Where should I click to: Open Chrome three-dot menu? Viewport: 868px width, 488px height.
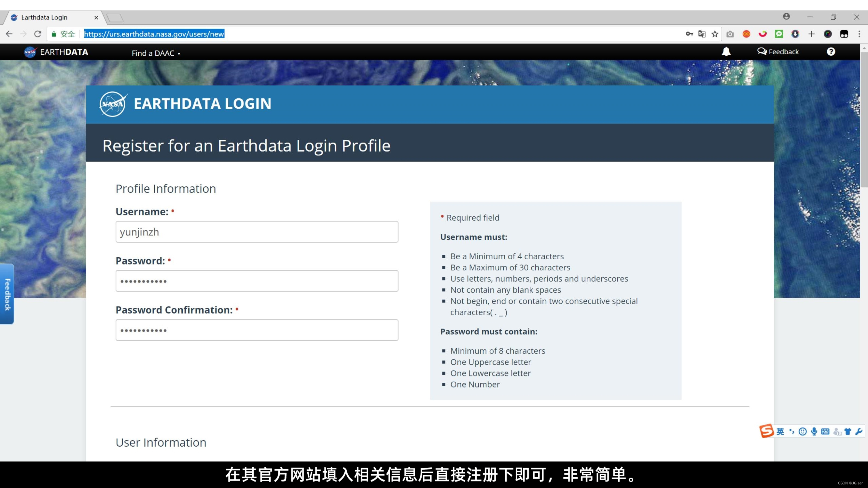859,34
